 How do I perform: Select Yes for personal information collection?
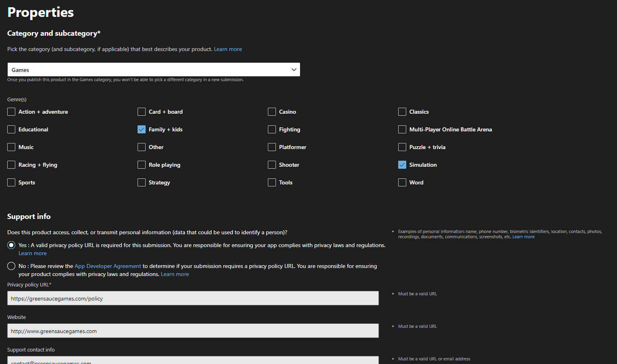(x=11, y=245)
